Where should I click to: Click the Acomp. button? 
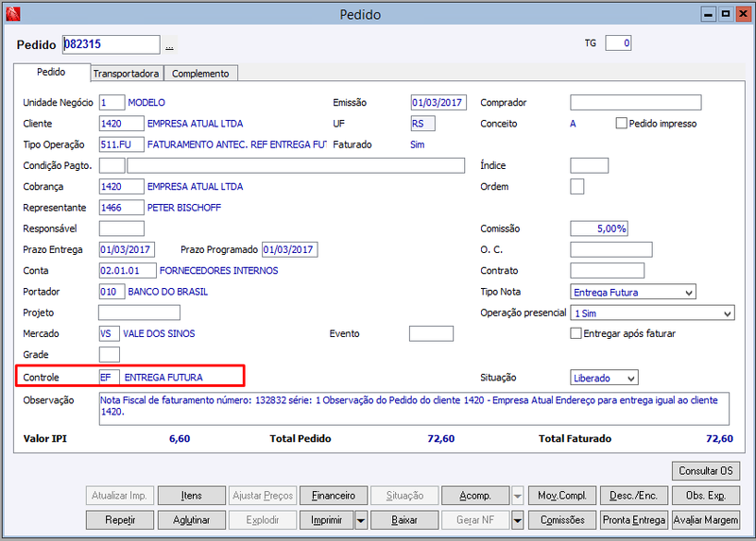[x=475, y=496]
